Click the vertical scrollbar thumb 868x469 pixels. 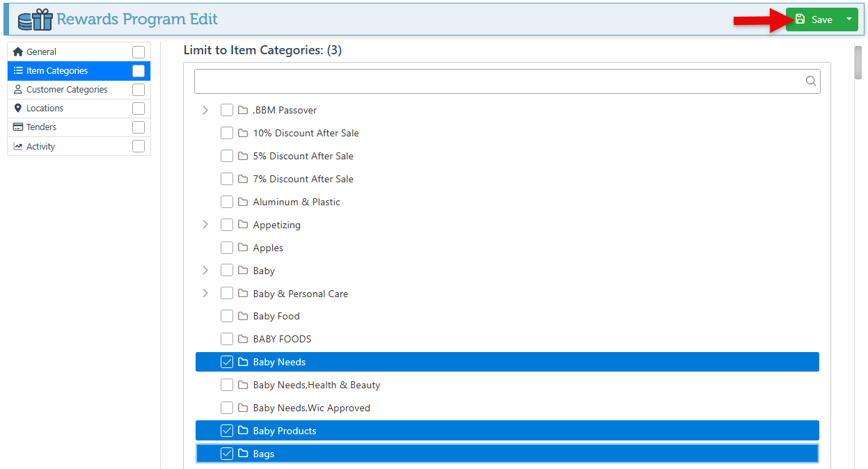[858, 64]
